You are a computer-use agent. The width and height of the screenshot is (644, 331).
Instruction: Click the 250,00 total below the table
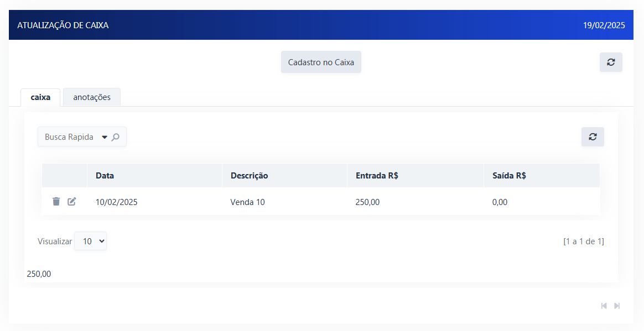(39, 274)
